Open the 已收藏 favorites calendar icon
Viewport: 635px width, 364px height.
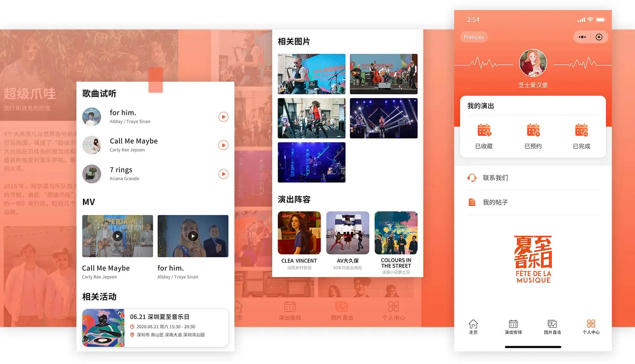pos(484,130)
